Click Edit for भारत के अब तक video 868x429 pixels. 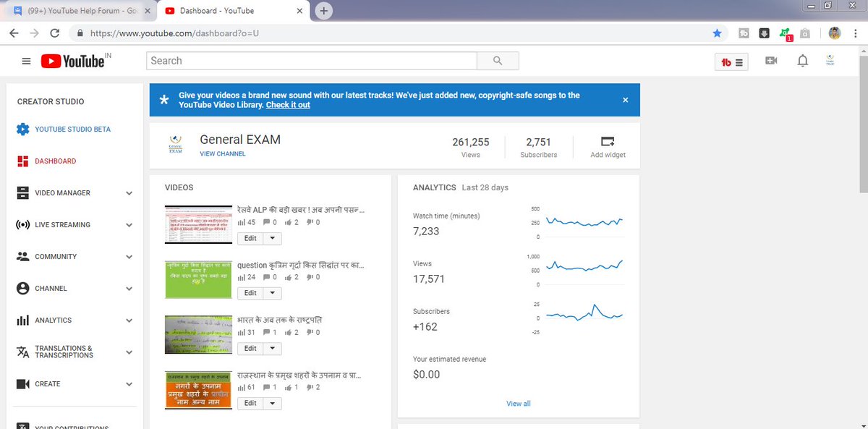pyautogui.click(x=250, y=348)
